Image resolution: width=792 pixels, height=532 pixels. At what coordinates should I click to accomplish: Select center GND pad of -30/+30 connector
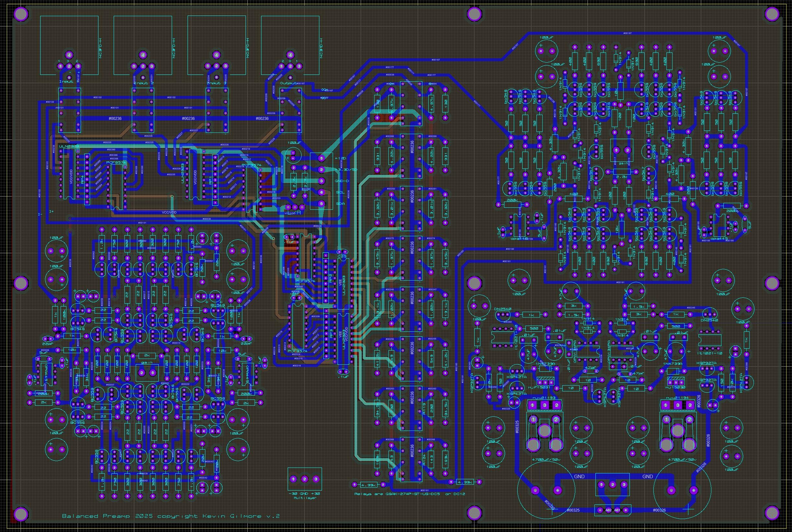click(304, 479)
